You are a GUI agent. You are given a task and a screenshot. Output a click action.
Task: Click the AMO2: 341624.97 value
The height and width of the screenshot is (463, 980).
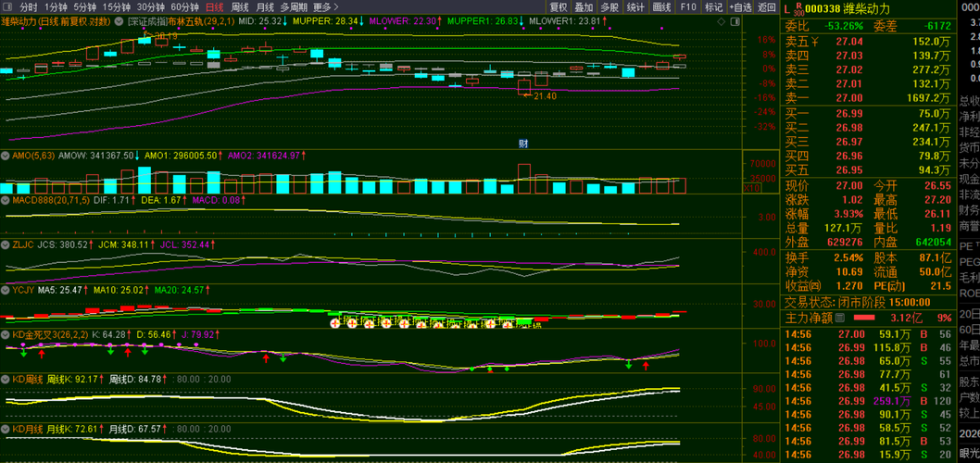click(x=268, y=155)
